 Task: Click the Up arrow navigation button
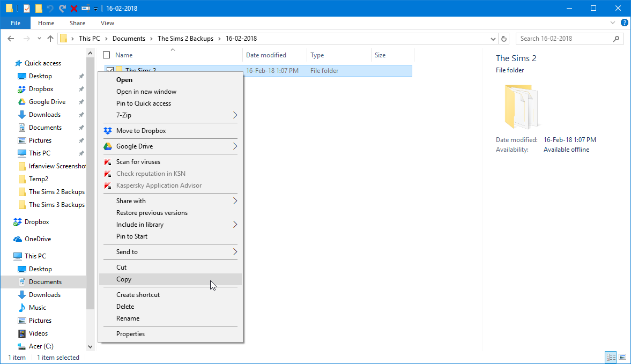point(50,39)
